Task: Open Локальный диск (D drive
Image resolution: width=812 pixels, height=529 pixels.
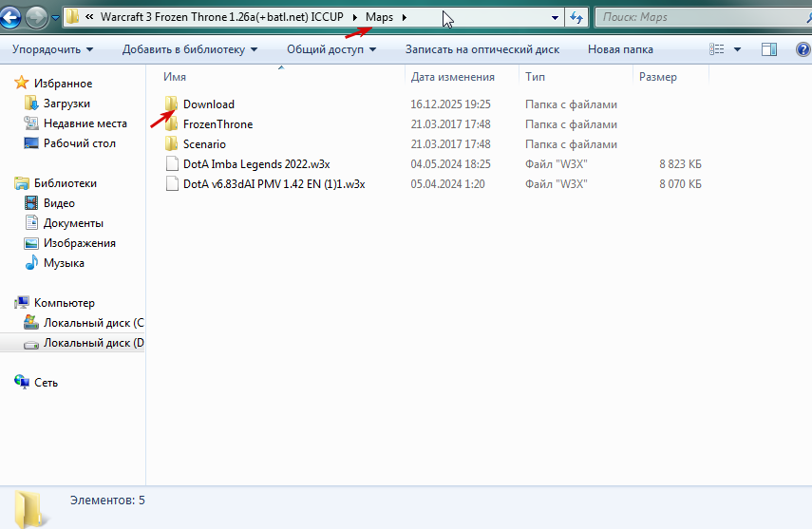Action: (94, 343)
